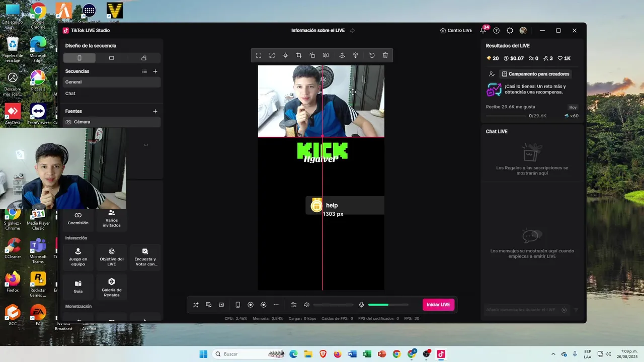The height and width of the screenshot is (362, 644).
Task: Show hidden tray icons chevron
Action: point(554,354)
